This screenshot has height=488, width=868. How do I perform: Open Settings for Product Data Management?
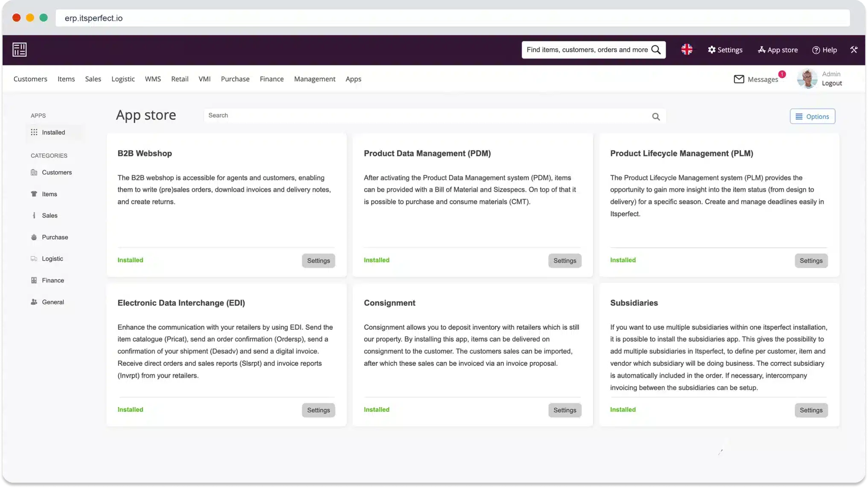click(x=565, y=261)
